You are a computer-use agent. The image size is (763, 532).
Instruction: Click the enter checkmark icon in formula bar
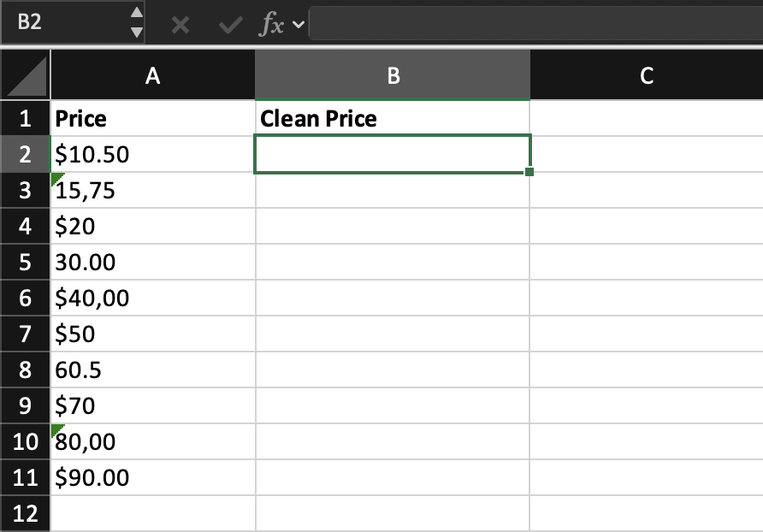click(228, 24)
